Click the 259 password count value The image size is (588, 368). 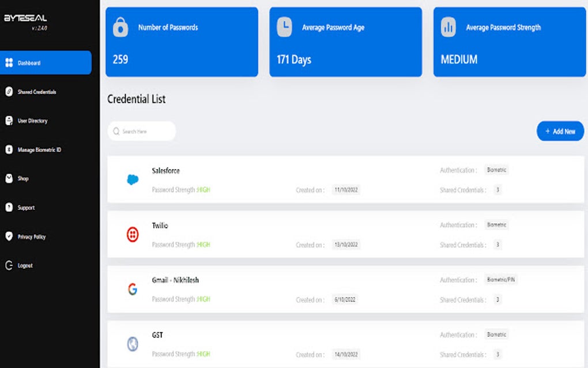pyautogui.click(x=120, y=59)
